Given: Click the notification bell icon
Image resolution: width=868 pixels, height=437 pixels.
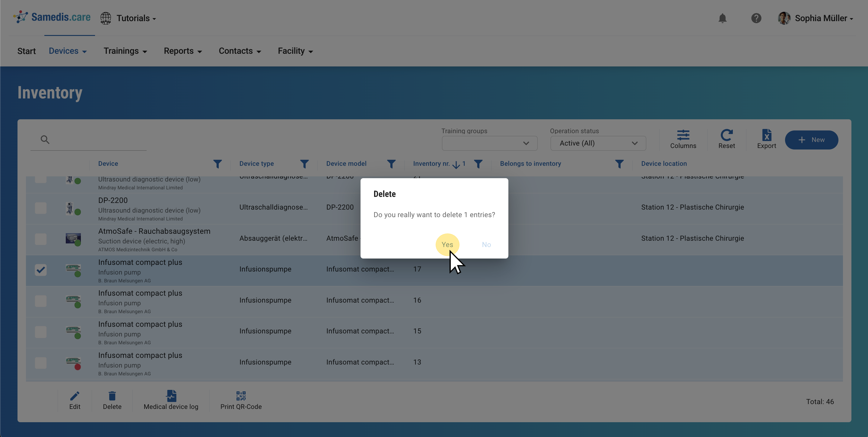Looking at the screenshot, I should pos(722,18).
